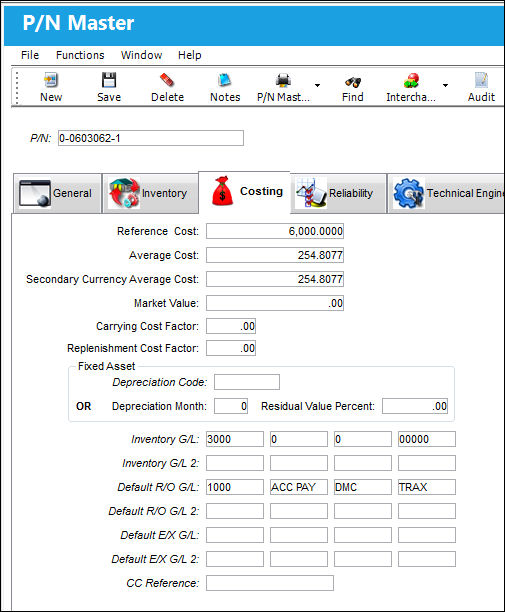
Task: Click the "Market Value:" label
Action: pos(166,303)
